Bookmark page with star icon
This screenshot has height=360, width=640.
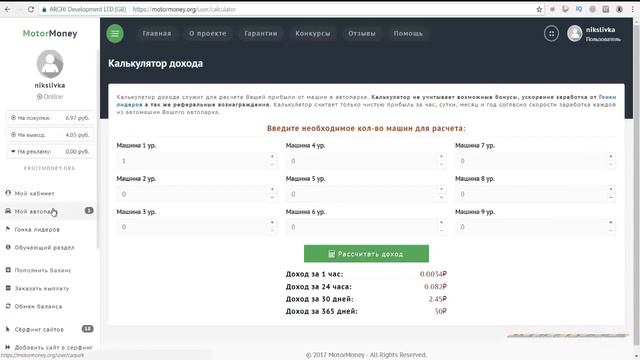pos(539,9)
